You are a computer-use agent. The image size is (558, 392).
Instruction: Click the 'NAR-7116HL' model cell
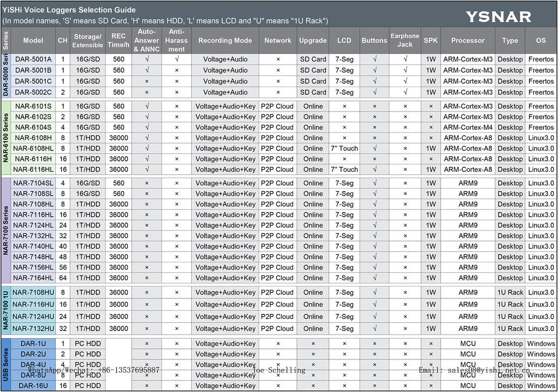[x=33, y=215]
